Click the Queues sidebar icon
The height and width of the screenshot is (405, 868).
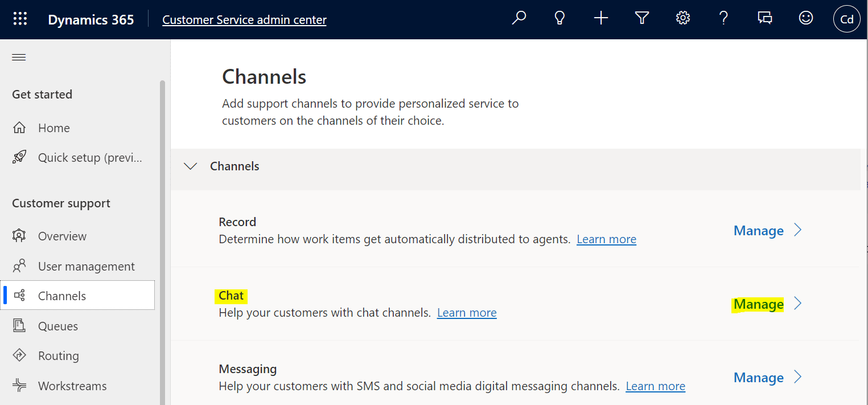click(x=19, y=326)
